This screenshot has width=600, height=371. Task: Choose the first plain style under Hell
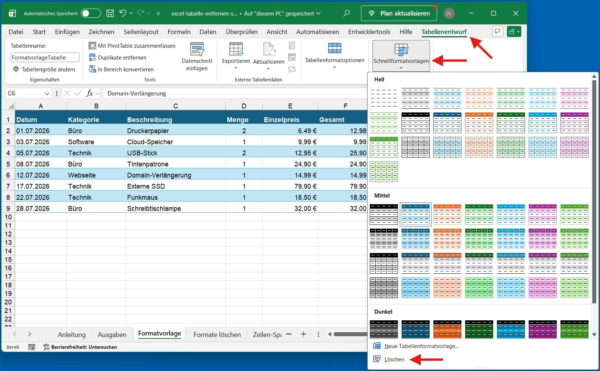pos(384,98)
